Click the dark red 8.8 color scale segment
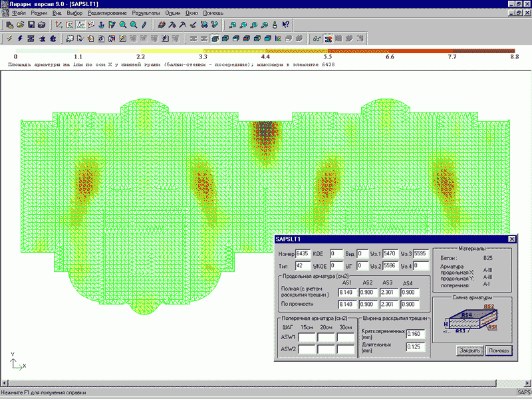Image resolution: width=532 pixels, height=399 pixels. (484, 51)
